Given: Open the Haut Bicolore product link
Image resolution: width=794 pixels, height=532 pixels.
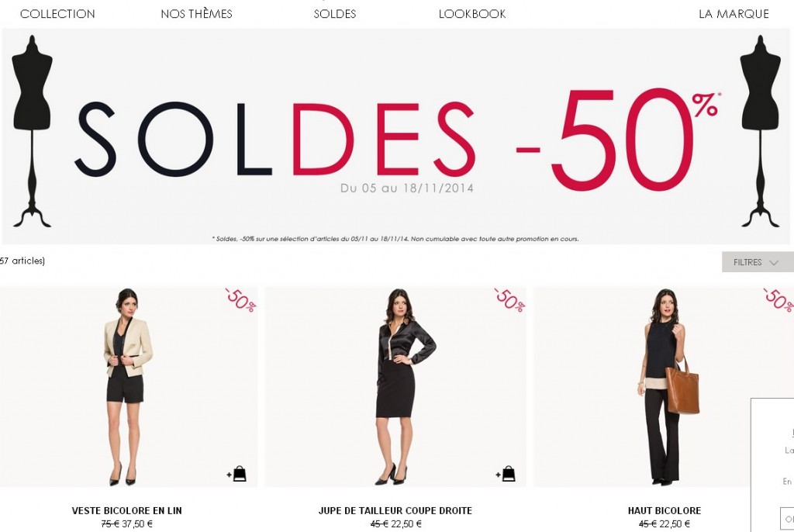Looking at the screenshot, I should pyautogui.click(x=665, y=511).
